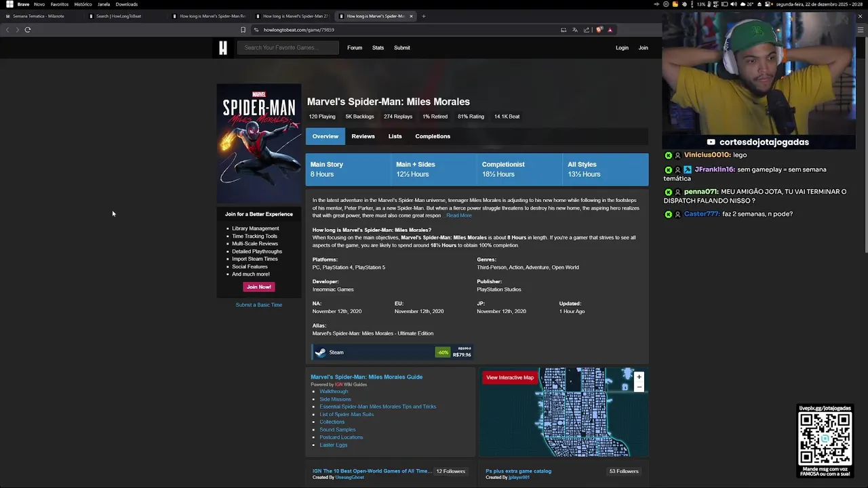Open the Completions tab
The image size is (868, 488).
coord(433,136)
